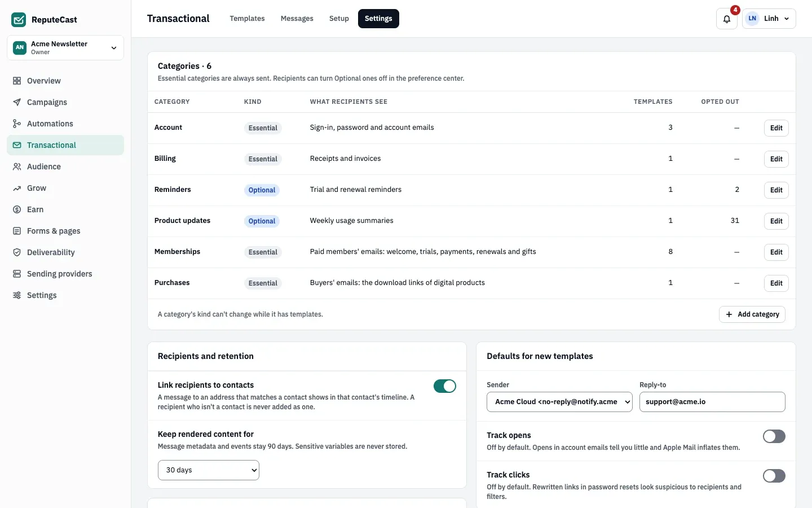812x508 pixels.
Task: Click the AN workspace avatar
Action: (x=20, y=47)
